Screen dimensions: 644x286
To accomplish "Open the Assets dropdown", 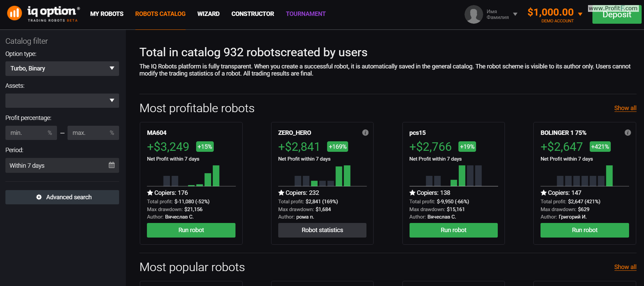I will 62,101.
